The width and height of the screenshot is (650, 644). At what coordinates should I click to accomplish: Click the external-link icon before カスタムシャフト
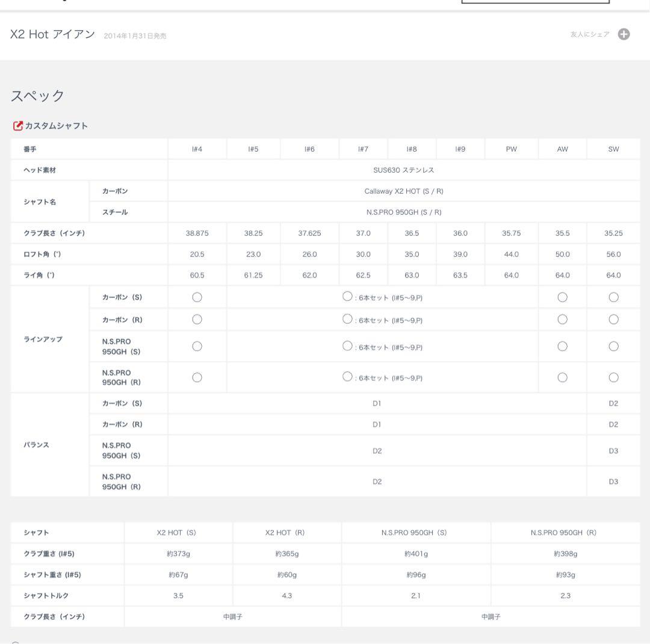pos(17,126)
